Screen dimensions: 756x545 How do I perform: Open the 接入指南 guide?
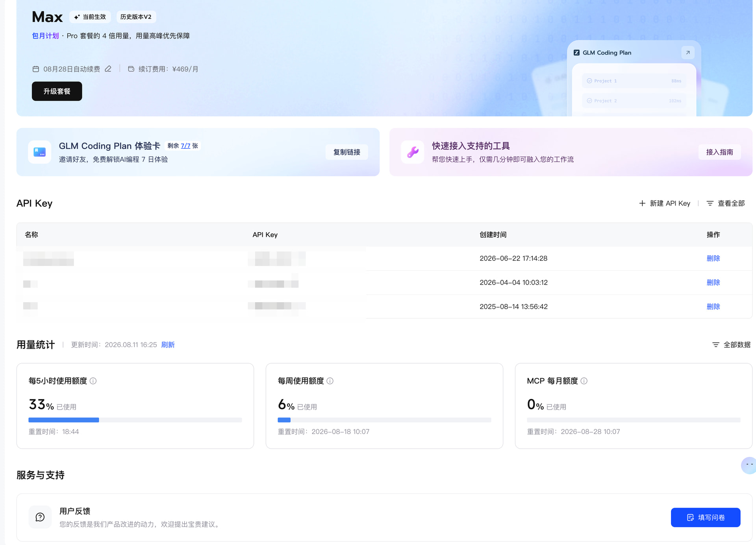(x=720, y=152)
